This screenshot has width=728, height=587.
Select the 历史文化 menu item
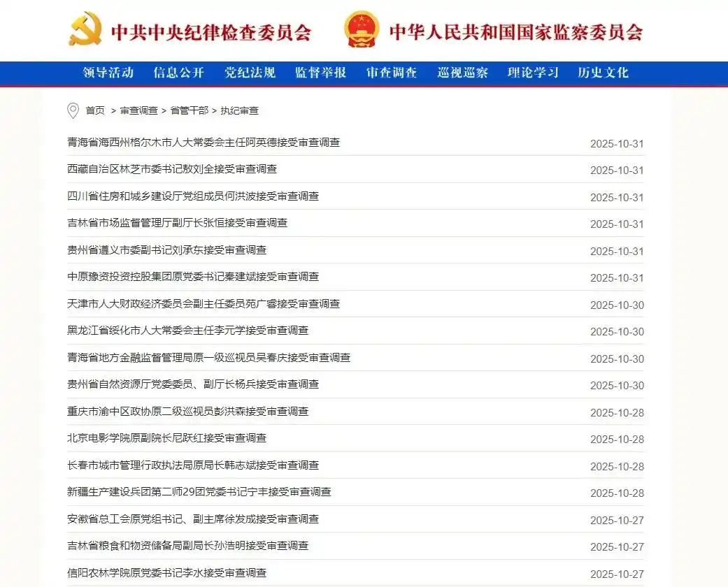pos(603,73)
